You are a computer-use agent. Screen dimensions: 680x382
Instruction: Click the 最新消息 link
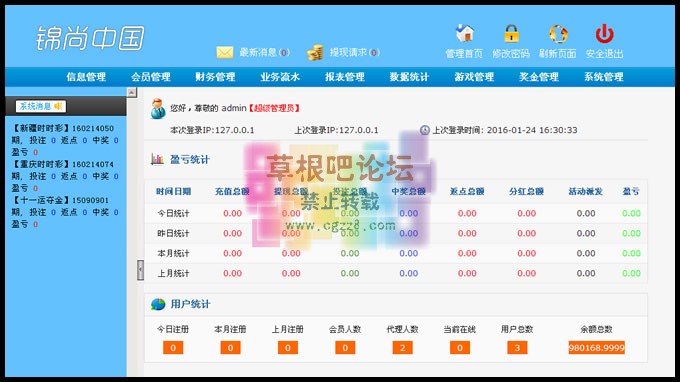click(264, 52)
